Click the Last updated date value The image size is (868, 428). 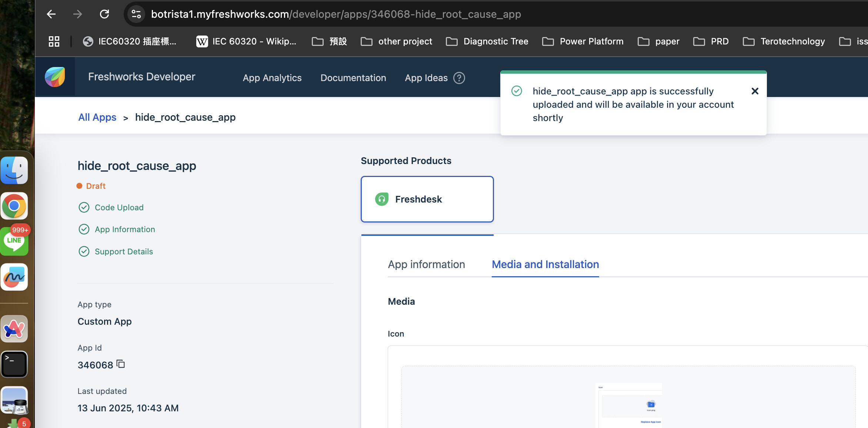click(128, 408)
